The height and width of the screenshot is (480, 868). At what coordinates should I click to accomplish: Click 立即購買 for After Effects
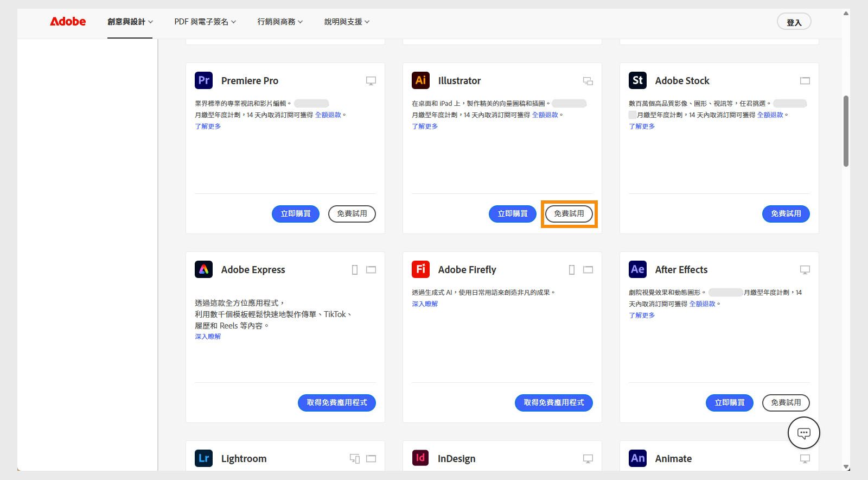(730, 403)
